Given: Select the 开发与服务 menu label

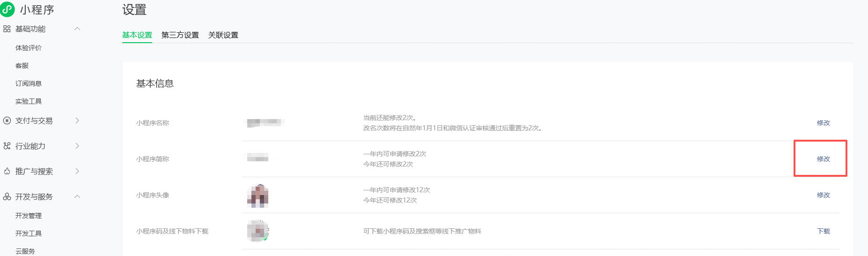Looking at the screenshot, I should [x=34, y=196].
